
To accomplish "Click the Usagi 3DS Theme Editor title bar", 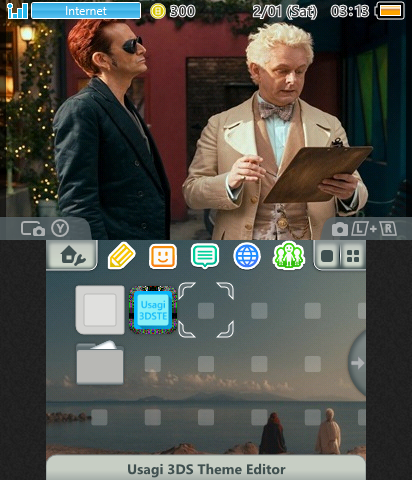I will pyautogui.click(x=206, y=468).
